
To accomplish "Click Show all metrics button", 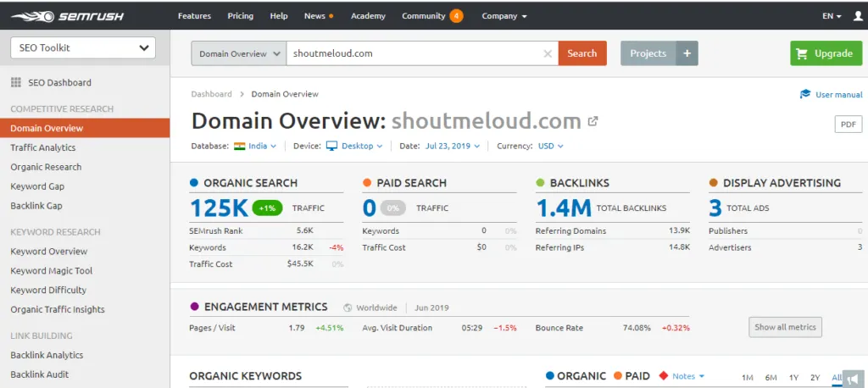I will coord(785,327).
